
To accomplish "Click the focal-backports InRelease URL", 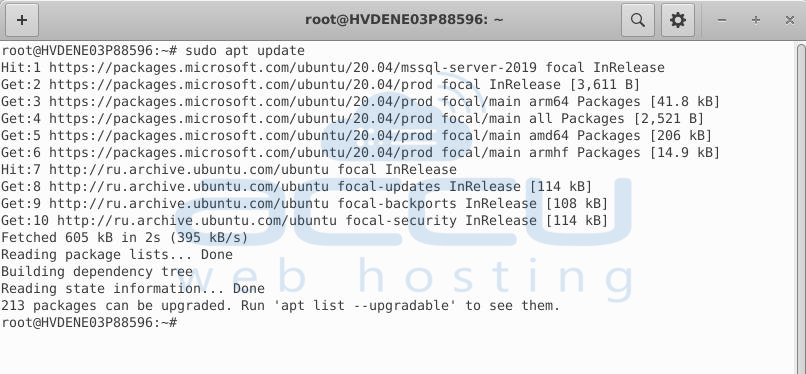I will click(x=189, y=203).
